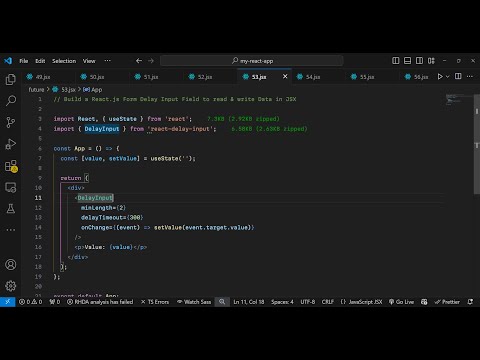Open remote window button in status bar
The height and width of the screenshot is (360, 480).
tap(8, 302)
